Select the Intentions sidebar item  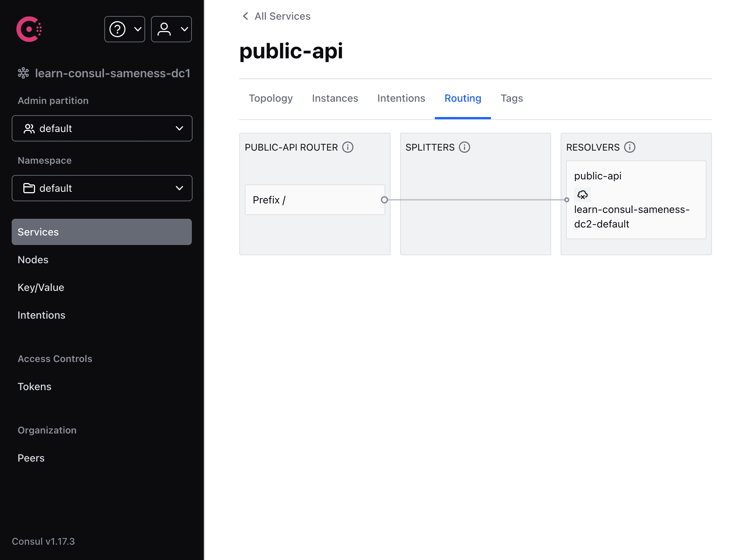coord(41,315)
